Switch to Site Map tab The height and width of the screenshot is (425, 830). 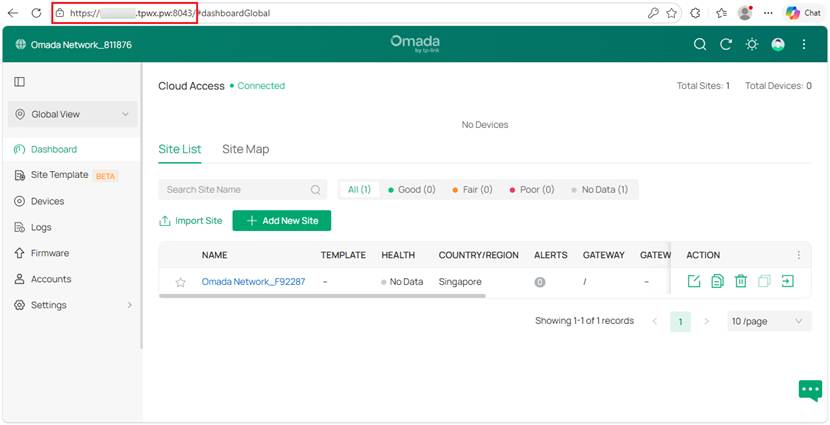pyautogui.click(x=246, y=149)
